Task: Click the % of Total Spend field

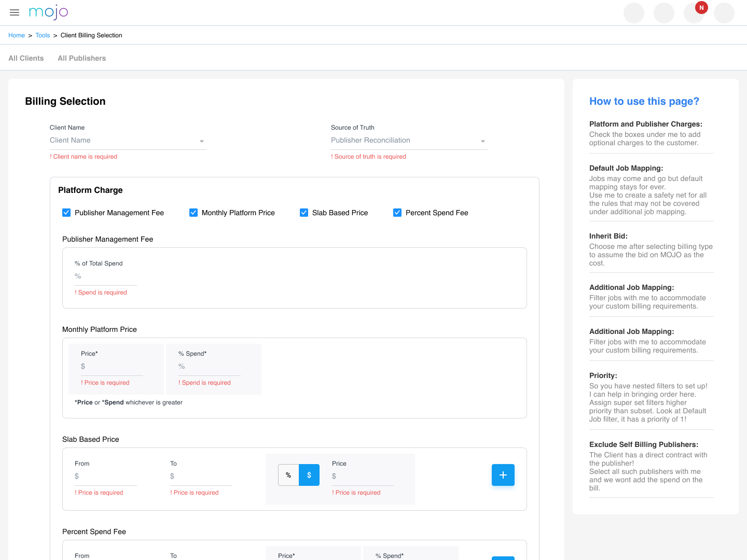Action: pos(106,276)
